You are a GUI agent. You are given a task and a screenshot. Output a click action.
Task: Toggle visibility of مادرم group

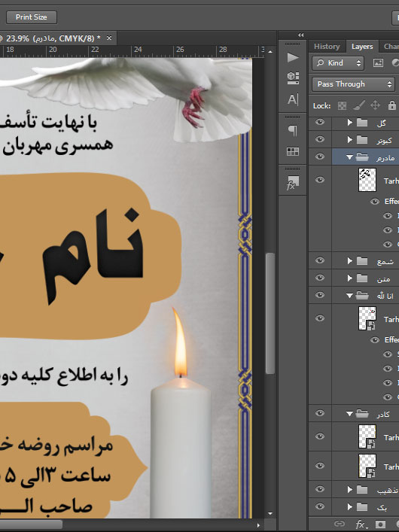[x=319, y=157]
